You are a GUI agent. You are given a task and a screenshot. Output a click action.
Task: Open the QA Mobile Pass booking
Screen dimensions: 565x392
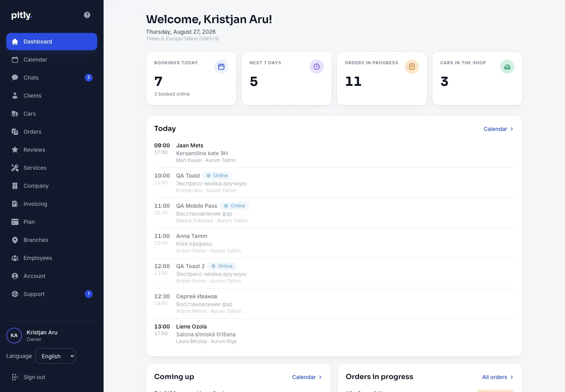click(334, 213)
